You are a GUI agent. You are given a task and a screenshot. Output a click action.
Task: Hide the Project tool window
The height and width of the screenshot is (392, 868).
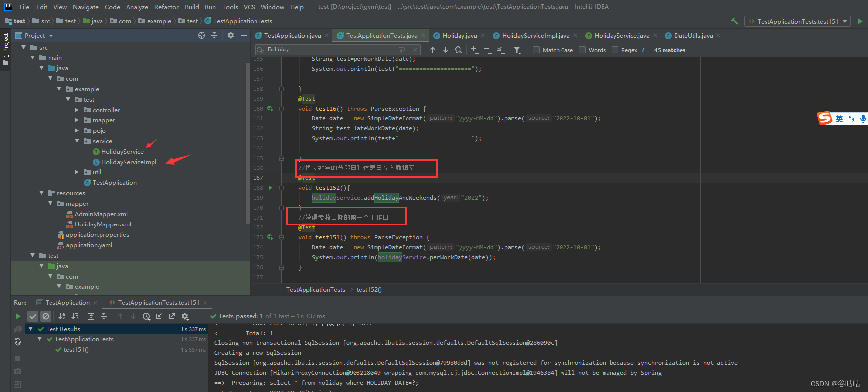tap(244, 35)
